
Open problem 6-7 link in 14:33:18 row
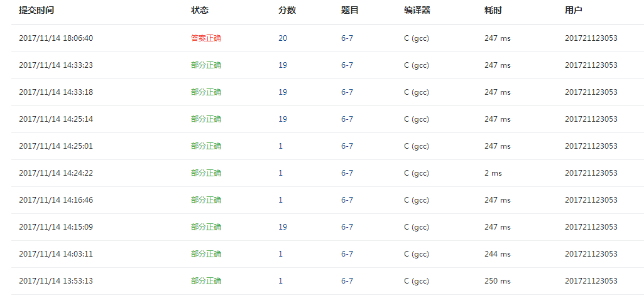click(x=347, y=92)
